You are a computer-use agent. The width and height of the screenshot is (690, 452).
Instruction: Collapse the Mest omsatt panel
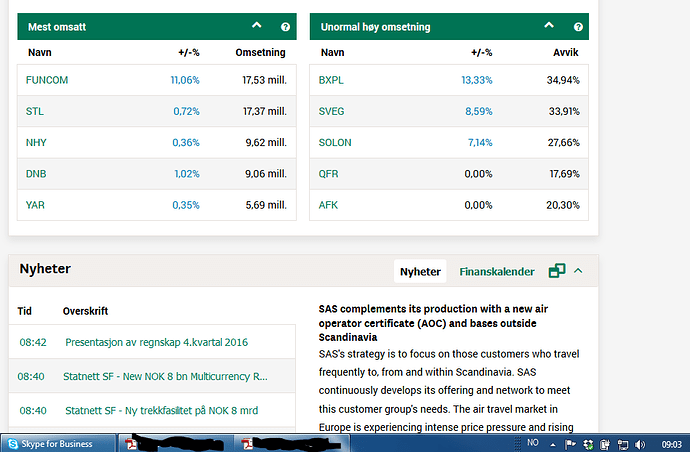coord(257,26)
